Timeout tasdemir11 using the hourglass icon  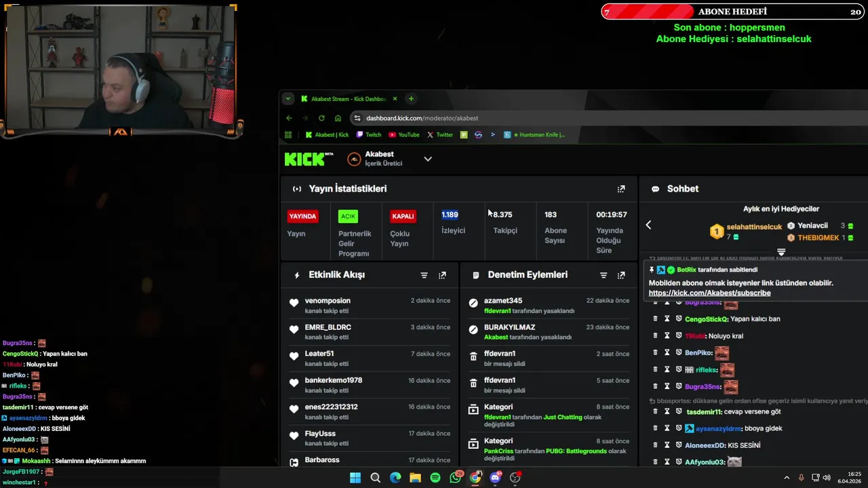(667, 411)
